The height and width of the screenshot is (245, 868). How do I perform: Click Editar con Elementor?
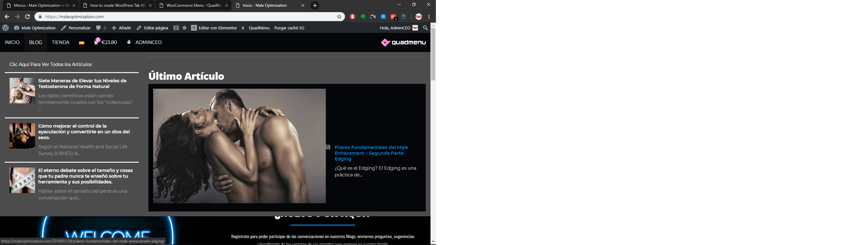pos(214,28)
